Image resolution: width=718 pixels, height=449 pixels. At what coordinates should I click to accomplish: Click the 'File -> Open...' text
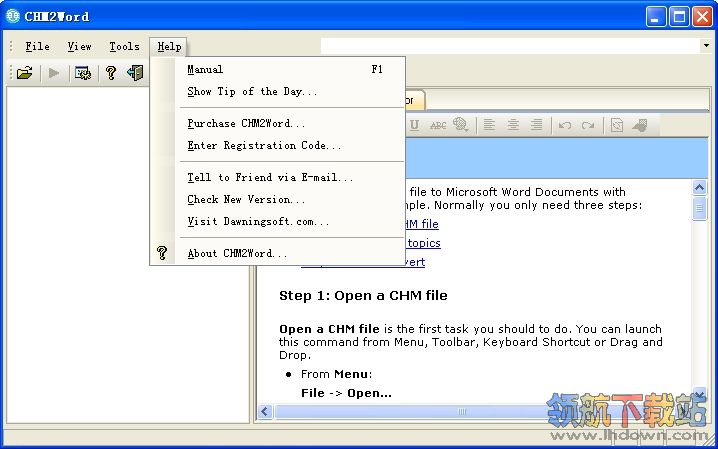(x=346, y=393)
